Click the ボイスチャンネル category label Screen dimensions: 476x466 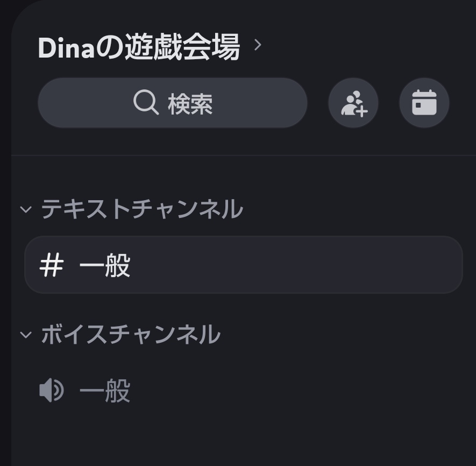click(131, 334)
